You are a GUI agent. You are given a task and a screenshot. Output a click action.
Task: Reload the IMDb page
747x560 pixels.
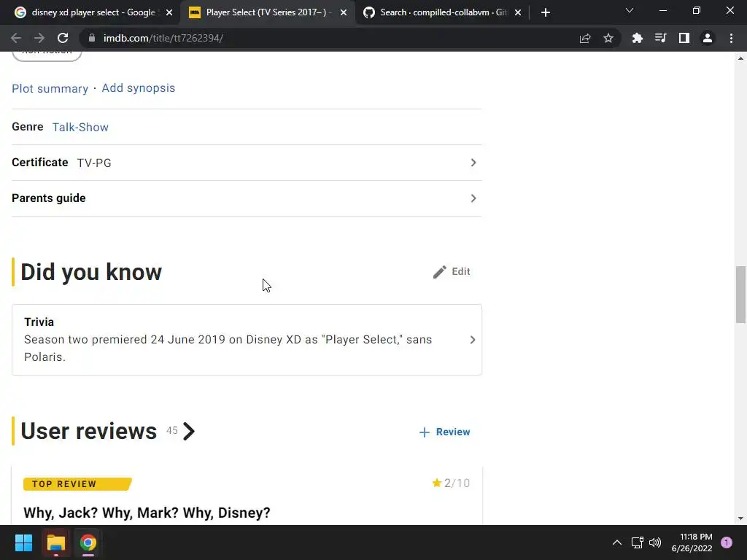(63, 38)
